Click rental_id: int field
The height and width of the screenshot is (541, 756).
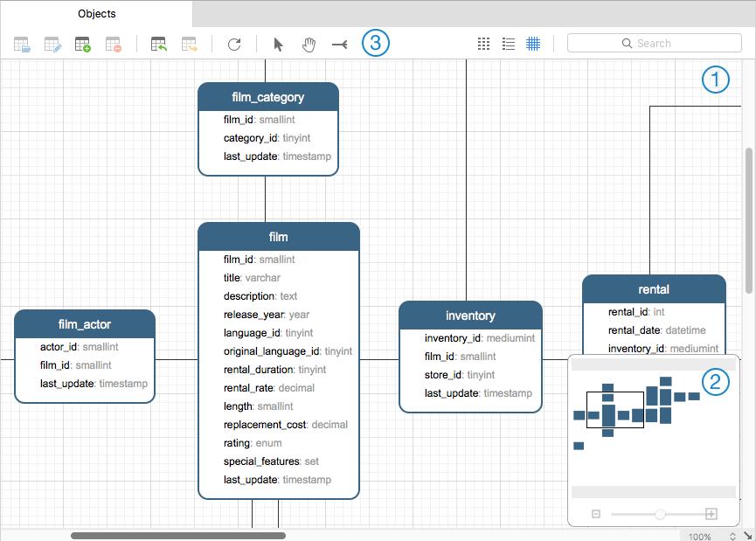[x=636, y=312]
